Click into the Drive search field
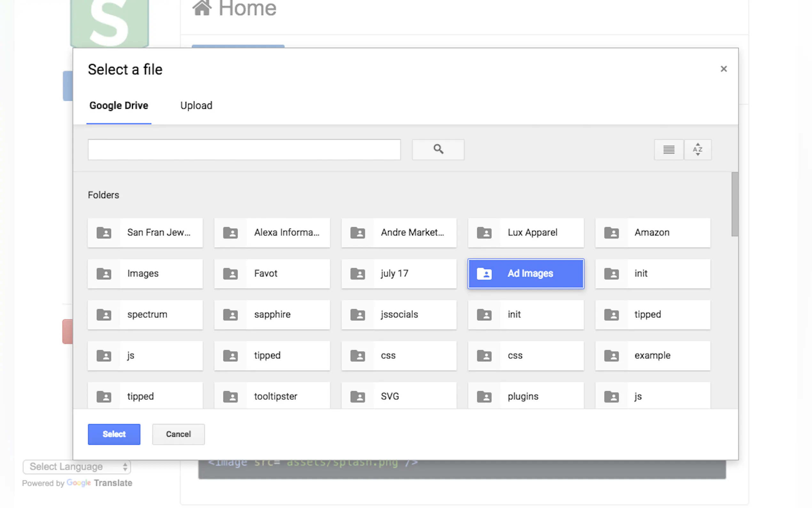The height and width of the screenshot is (508, 812). [244, 149]
